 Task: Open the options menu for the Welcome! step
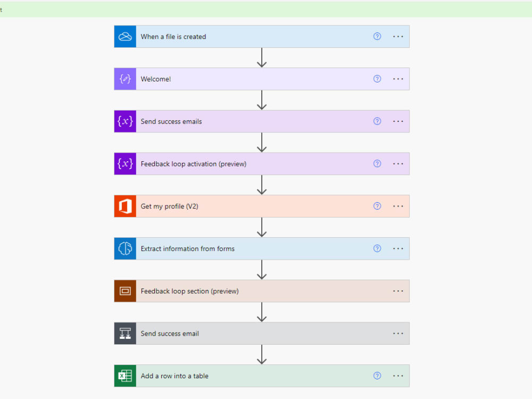398,79
